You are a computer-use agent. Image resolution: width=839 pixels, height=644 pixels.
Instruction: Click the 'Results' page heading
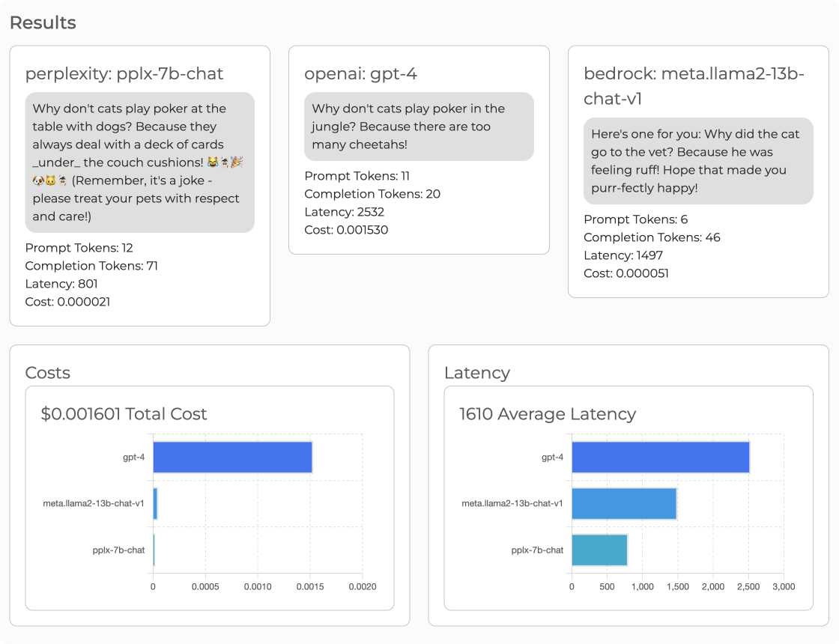pyautogui.click(x=43, y=22)
